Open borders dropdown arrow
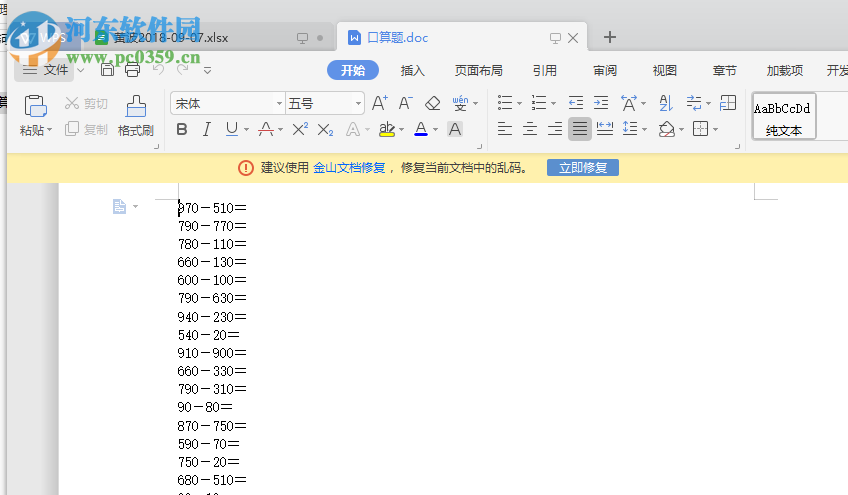Viewport: 848px width, 495px height. coord(716,130)
